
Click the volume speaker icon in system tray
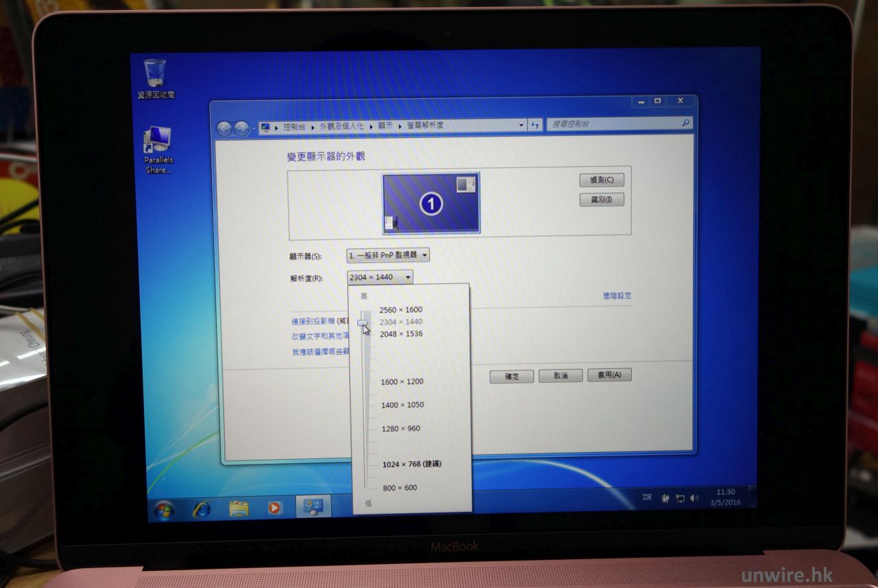694,497
